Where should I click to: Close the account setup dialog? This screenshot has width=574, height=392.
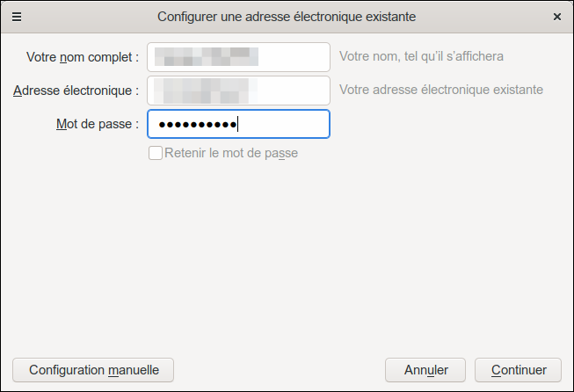tap(556, 16)
